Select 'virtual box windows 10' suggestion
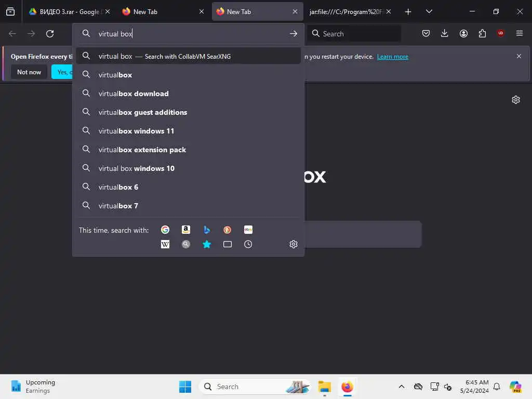 click(188, 168)
